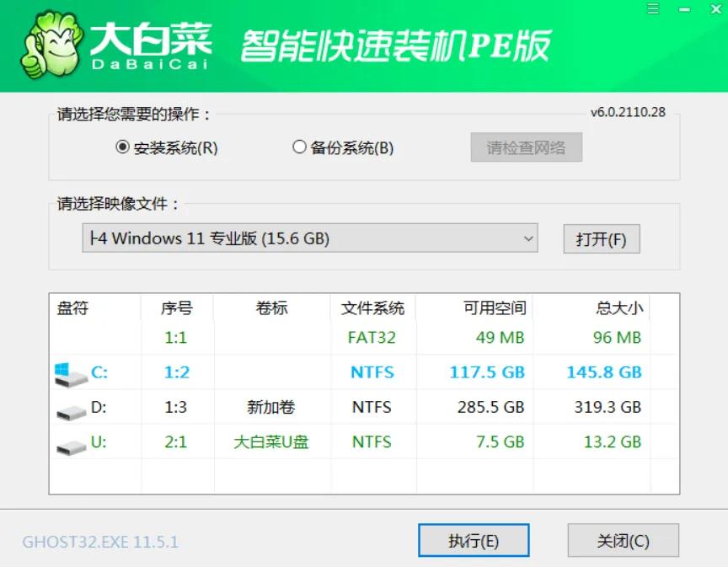Select the 备份系统(B) radio button
The height and width of the screenshot is (567, 728).
click(299, 147)
